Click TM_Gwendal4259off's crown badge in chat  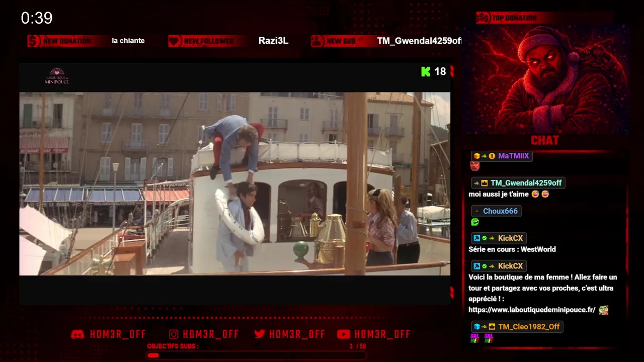point(485,183)
